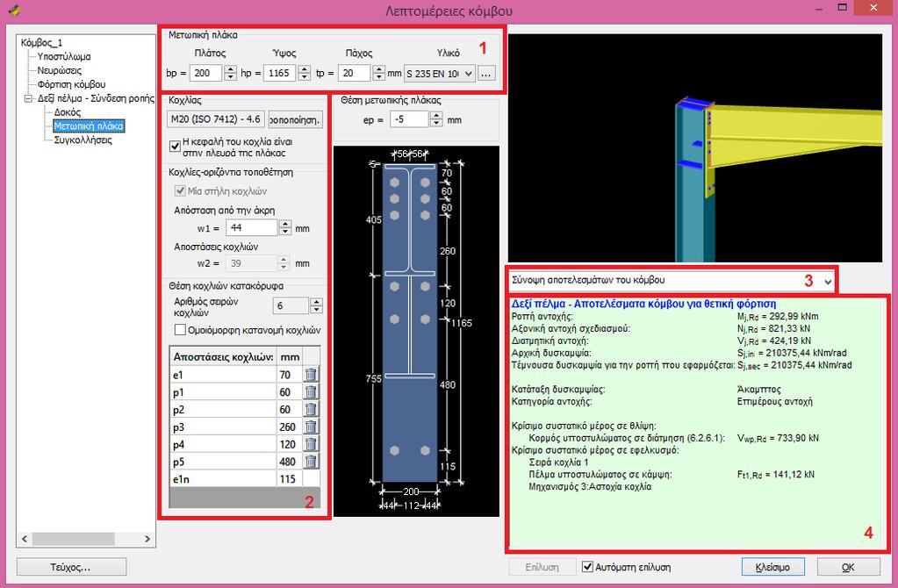
Task: Toggle the Αυτόματη επίλυση checkbox
Action: pos(587,567)
